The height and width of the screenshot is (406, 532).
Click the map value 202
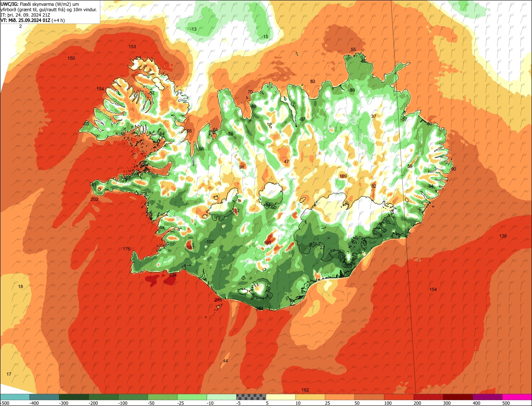point(94,199)
